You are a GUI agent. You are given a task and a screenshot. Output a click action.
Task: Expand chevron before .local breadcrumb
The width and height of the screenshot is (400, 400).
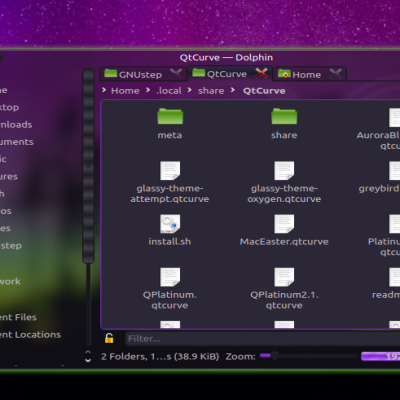click(x=148, y=90)
